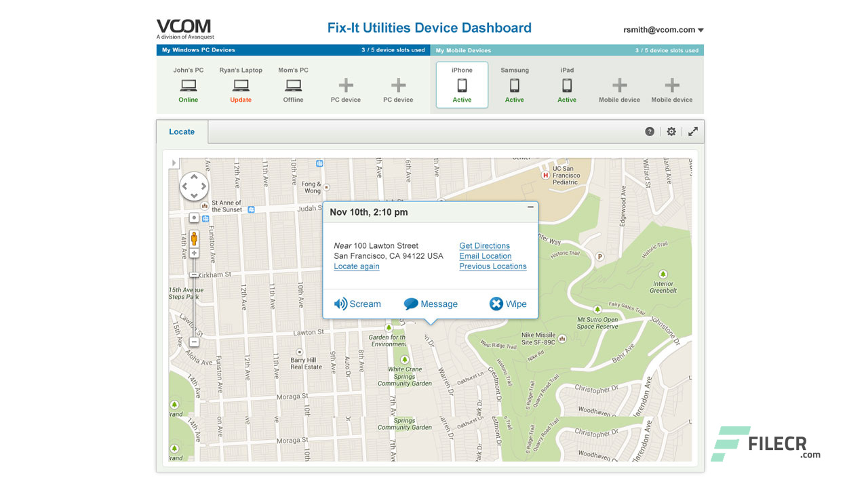The image size is (868, 488).
Task: Switch to the Locate tab
Action: [182, 131]
